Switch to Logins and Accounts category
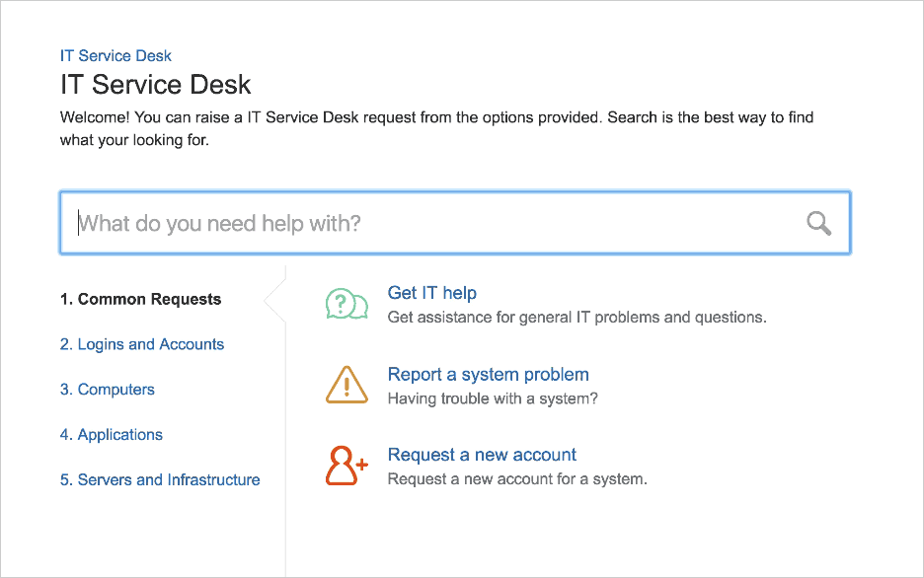 click(x=142, y=344)
